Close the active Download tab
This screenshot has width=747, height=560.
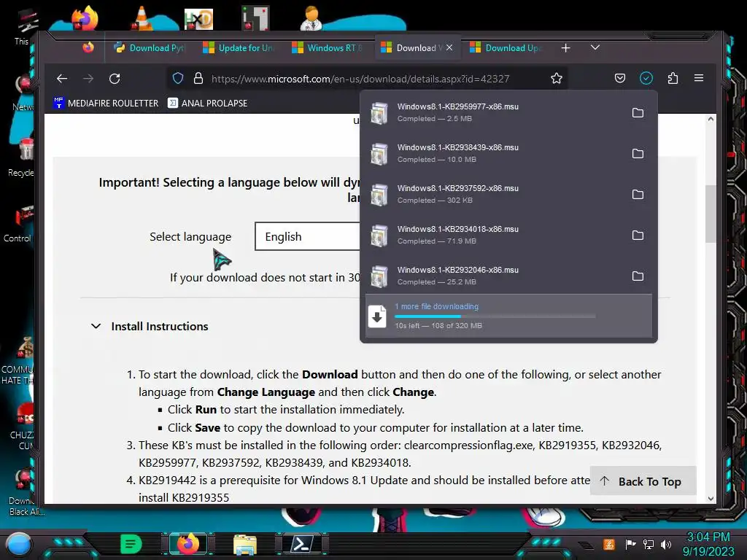pos(449,47)
